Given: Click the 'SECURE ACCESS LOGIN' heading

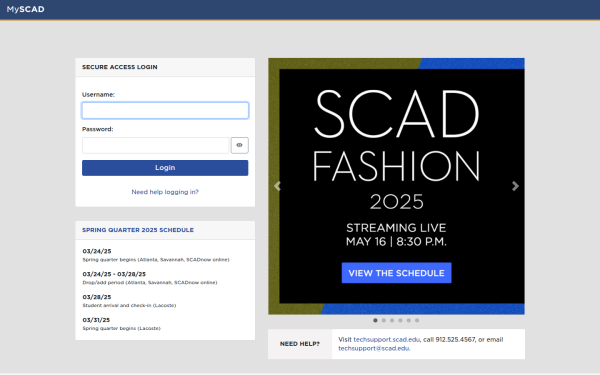Looking at the screenshot, I should (120, 67).
